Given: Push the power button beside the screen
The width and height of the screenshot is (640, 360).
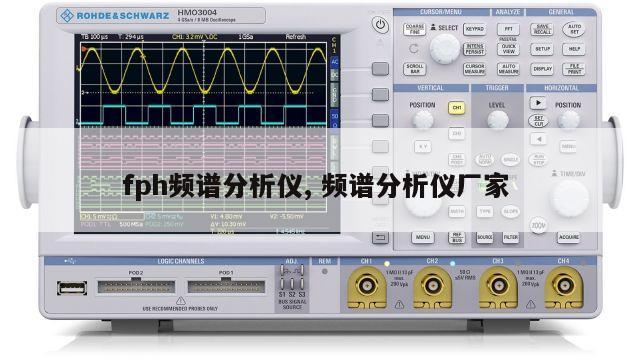Looking at the screenshot, I should point(380,25).
